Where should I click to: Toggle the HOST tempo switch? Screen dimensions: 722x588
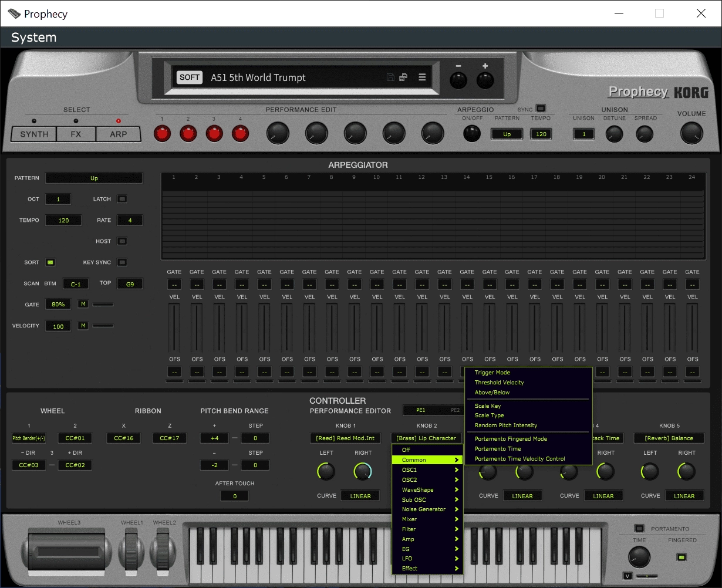pos(122,241)
